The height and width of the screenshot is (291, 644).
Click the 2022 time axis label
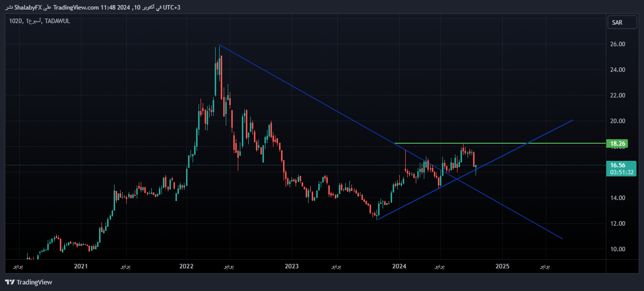tap(187, 265)
